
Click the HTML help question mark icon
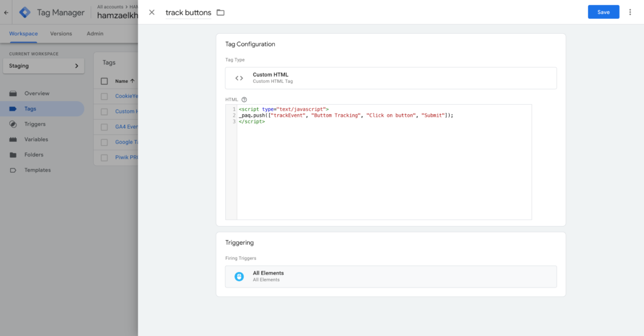[244, 99]
